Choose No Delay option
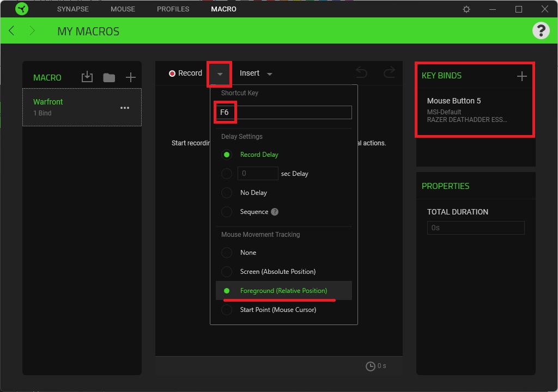The height and width of the screenshot is (392, 558). 227,193
